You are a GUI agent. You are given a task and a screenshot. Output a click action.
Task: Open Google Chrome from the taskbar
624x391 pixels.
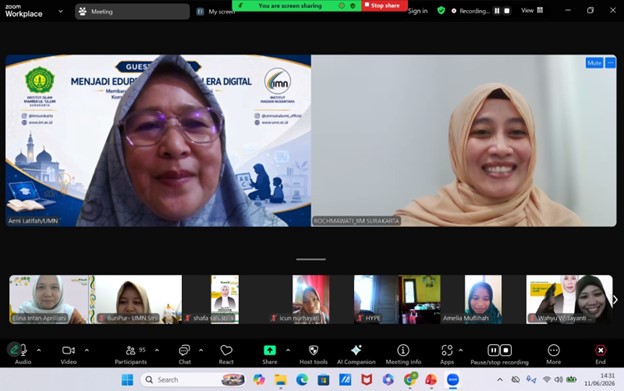pos(410,380)
